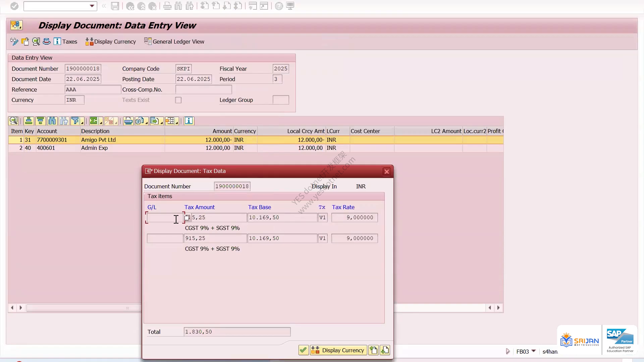644x362 pixels.
Task: Click the green checkmark continue button in dialog
Action: click(x=303, y=350)
